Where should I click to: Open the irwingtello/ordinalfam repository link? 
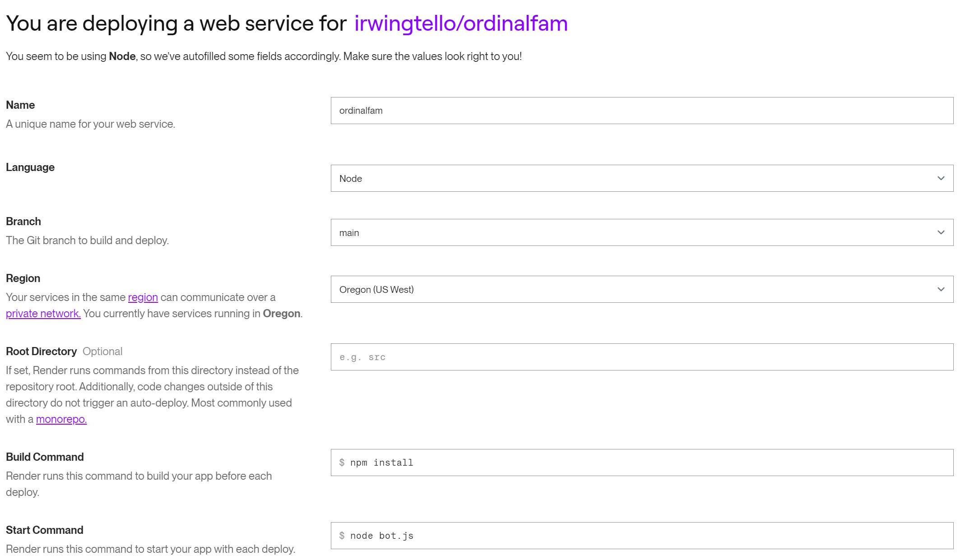click(461, 23)
